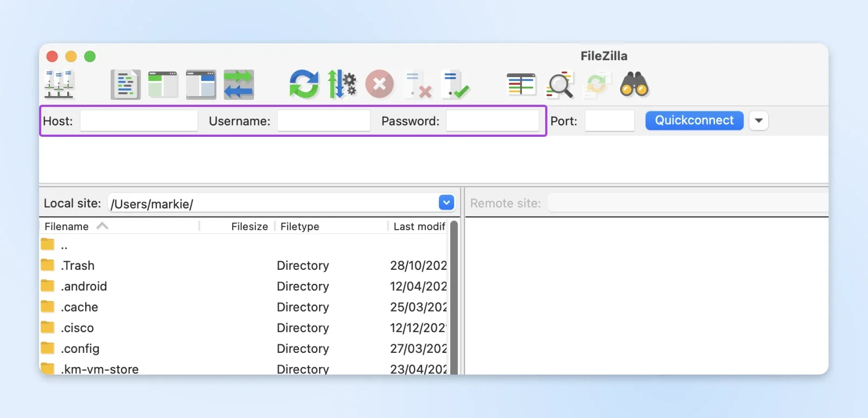Refresh the file and folder lists
868x418 pixels.
(x=304, y=85)
